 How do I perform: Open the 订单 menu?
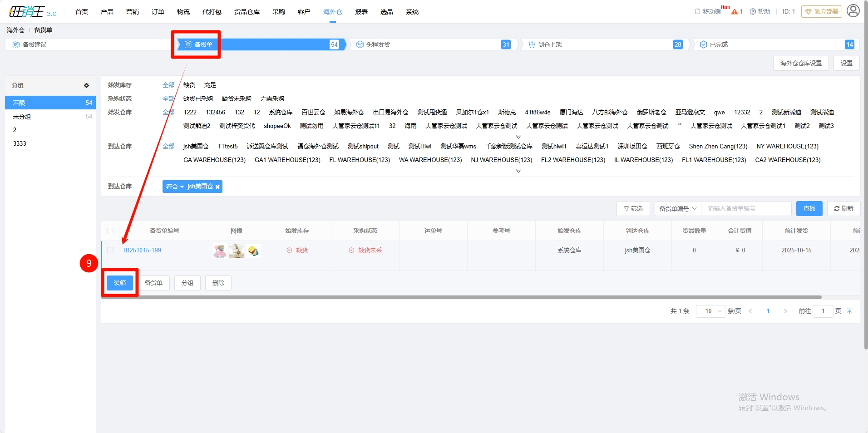pos(158,12)
